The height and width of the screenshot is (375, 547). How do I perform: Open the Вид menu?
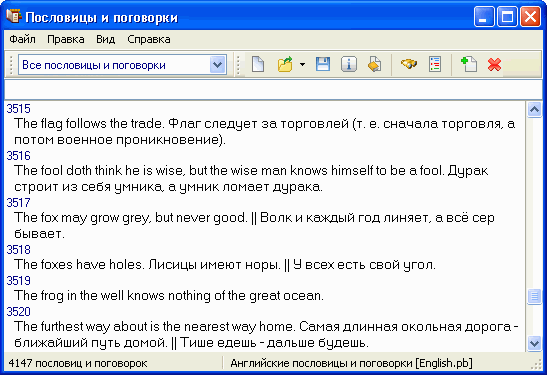[x=106, y=39]
